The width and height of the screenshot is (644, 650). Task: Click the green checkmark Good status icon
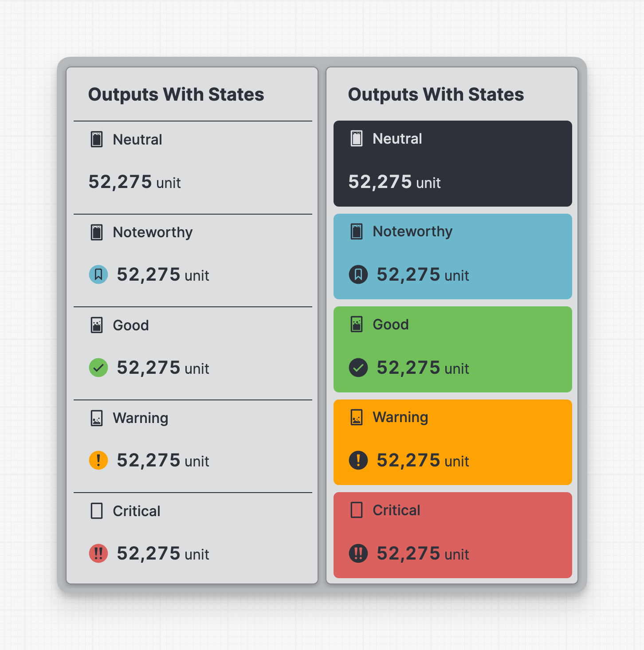point(98,368)
